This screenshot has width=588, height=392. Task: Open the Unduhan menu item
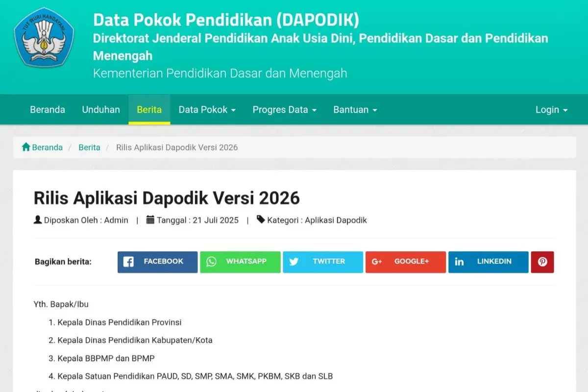pyautogui.click(x=101, y=110)
